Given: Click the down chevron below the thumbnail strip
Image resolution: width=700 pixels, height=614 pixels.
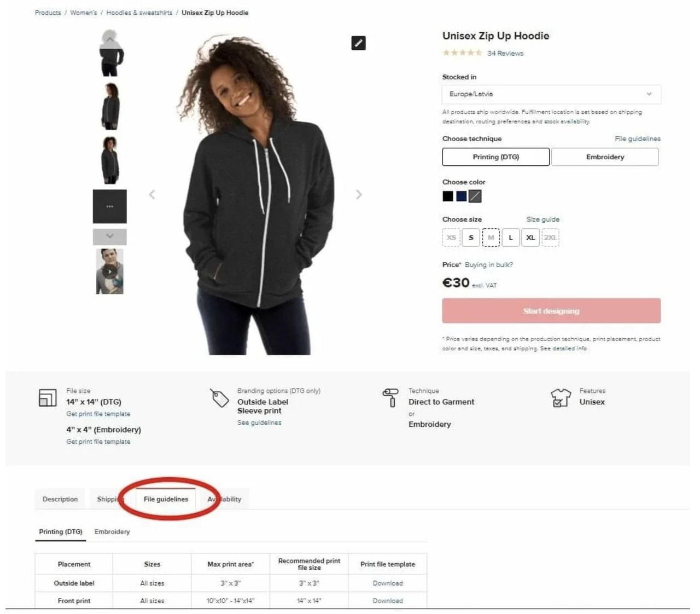Looking at the screenshot, I should 109,236.
